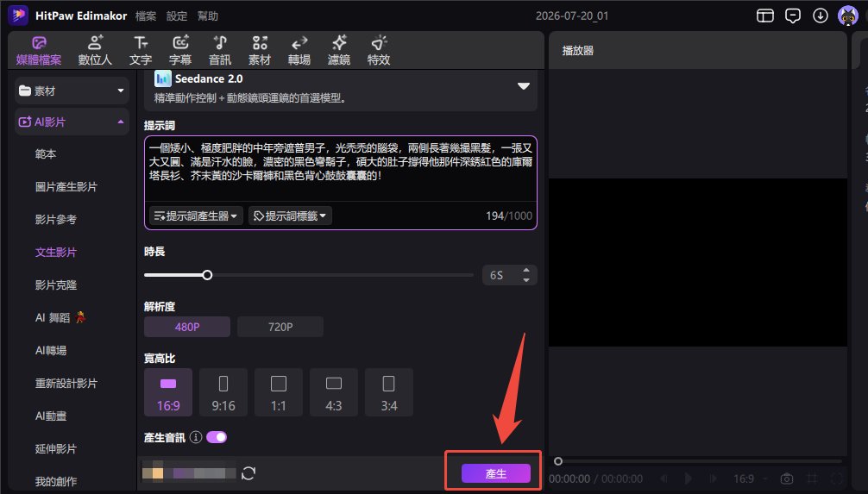This screenshot has height=494, width=868.
Task: Toggle the 產生音訊 audio generation switch
Action: click(x=217, y=437)
